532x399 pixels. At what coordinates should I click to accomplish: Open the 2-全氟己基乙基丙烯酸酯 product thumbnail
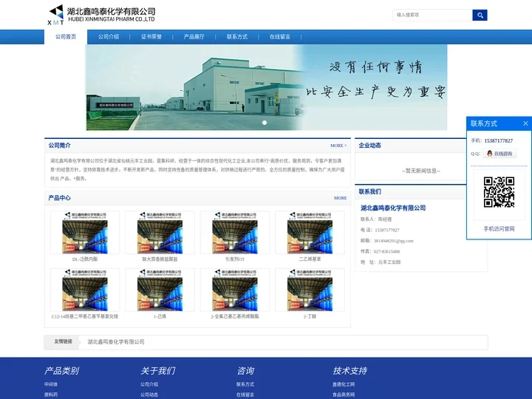pyautogui.click(x=235, y=290)
